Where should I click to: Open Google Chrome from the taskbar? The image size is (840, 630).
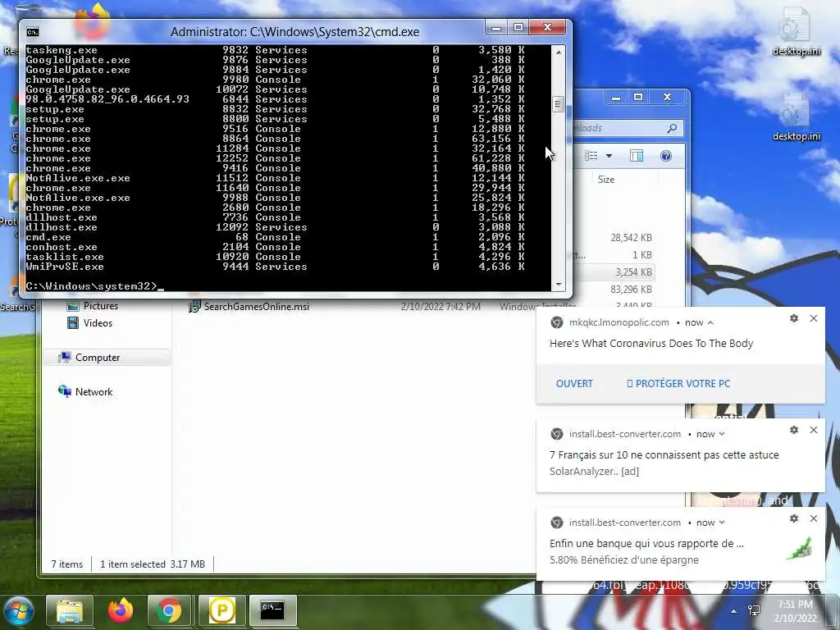coord(169,611)
